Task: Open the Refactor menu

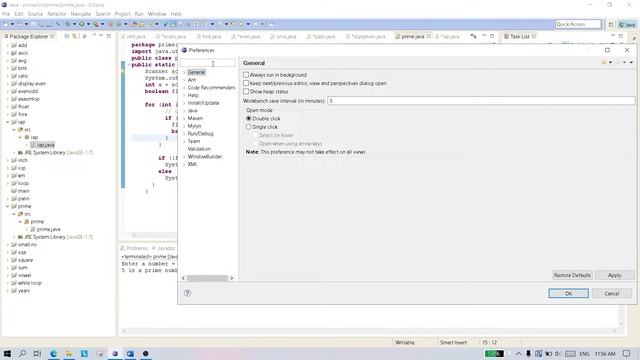Action: click(x=57, y=14)
